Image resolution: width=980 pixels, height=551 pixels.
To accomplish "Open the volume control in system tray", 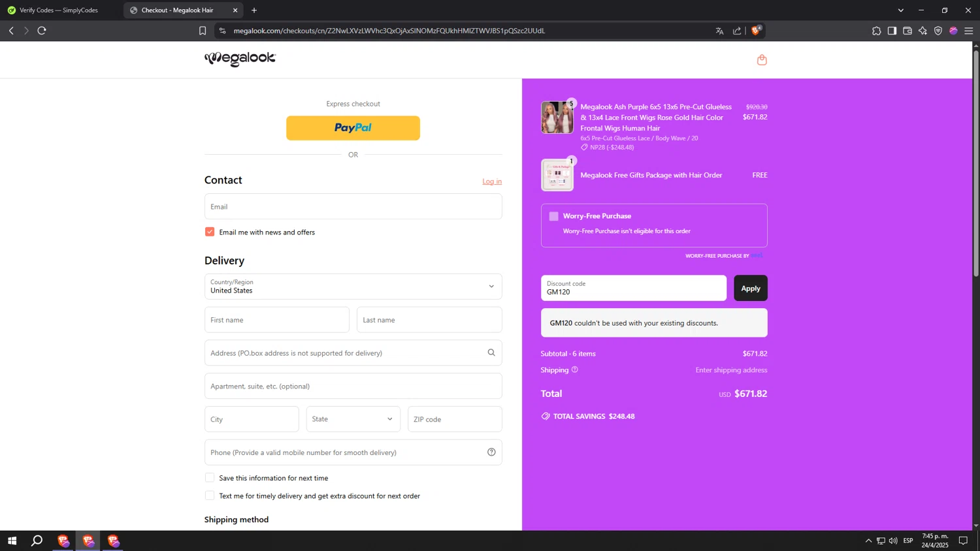I will pos(893,541).
